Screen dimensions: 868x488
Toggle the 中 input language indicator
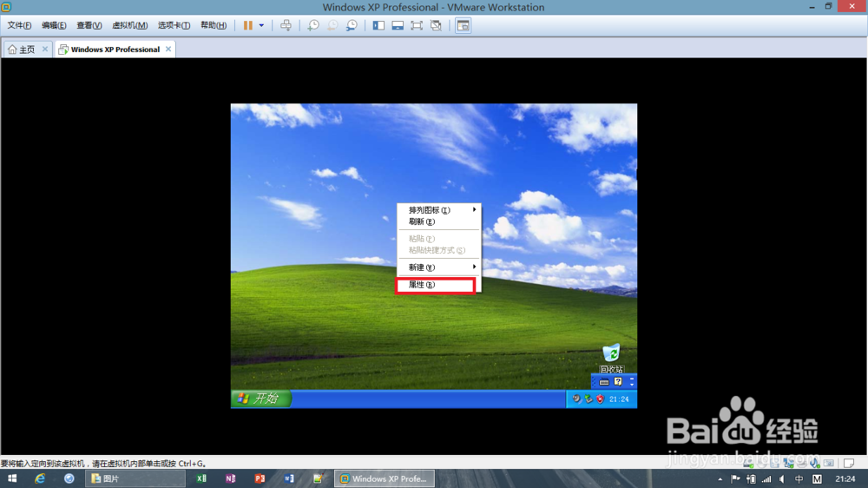(x=799, y=479)
